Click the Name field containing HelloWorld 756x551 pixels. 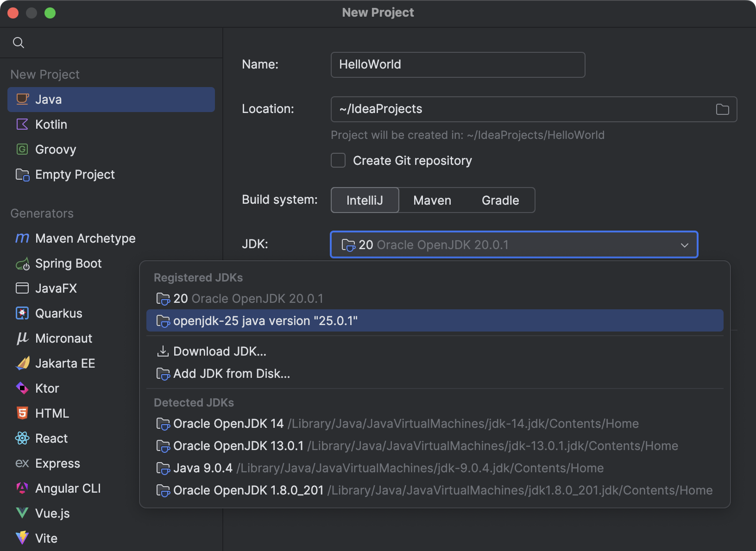(458, 65)
